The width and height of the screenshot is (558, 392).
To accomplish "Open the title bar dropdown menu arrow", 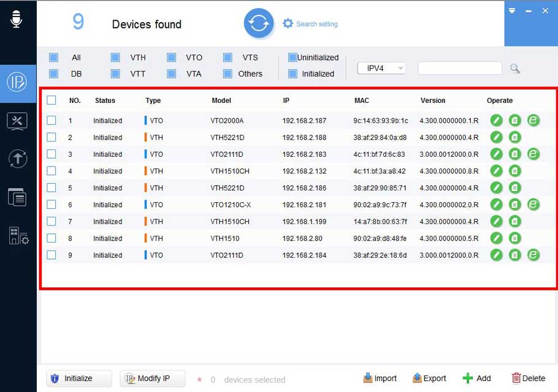I will tap(513, 11).
